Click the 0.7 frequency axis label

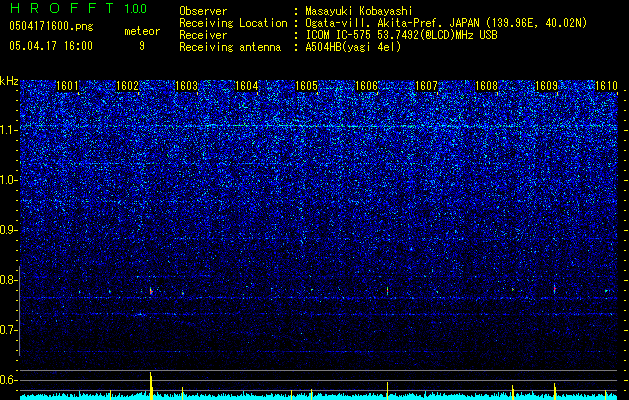pos(8,330)
